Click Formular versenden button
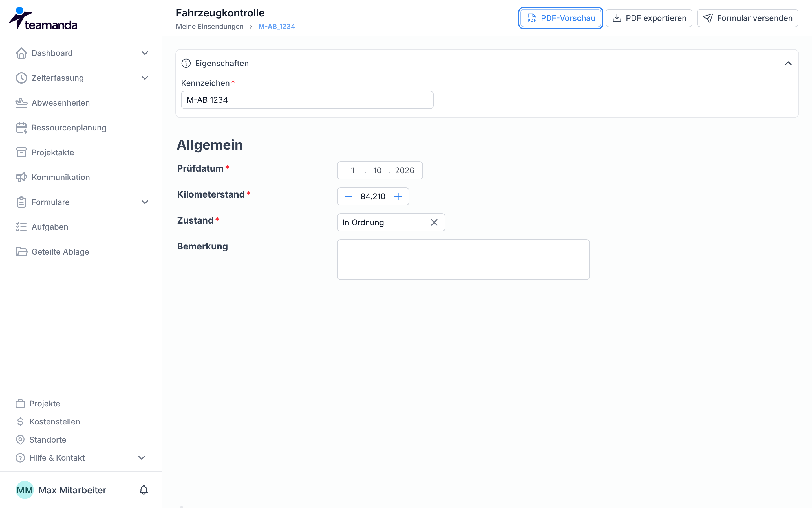 click(748, 18)
